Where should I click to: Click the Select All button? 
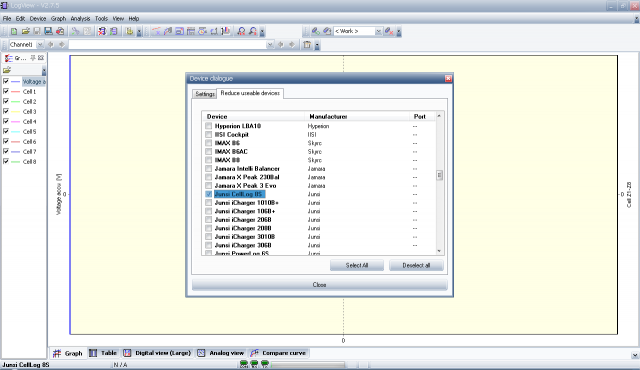[357, 265]
